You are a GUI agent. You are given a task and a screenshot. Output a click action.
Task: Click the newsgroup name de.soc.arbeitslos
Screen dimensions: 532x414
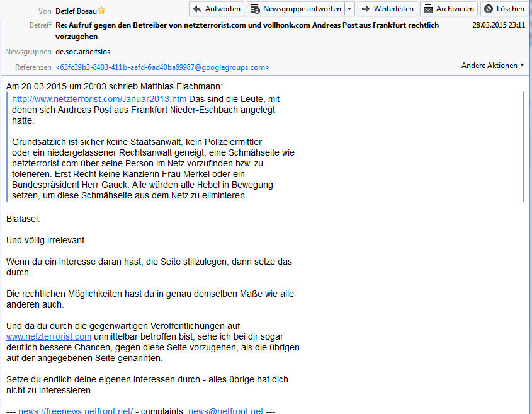coord(82,52)
